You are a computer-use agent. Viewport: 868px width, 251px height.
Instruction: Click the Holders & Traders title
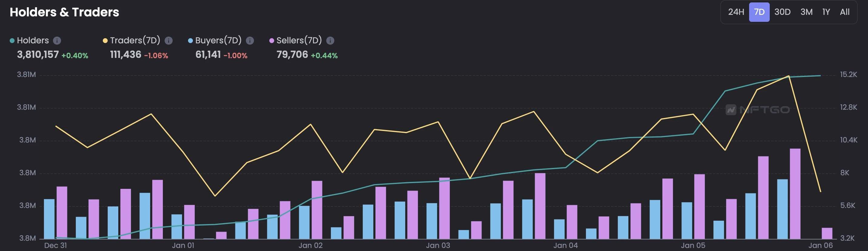pyautogui.click(x=64, y=12)
